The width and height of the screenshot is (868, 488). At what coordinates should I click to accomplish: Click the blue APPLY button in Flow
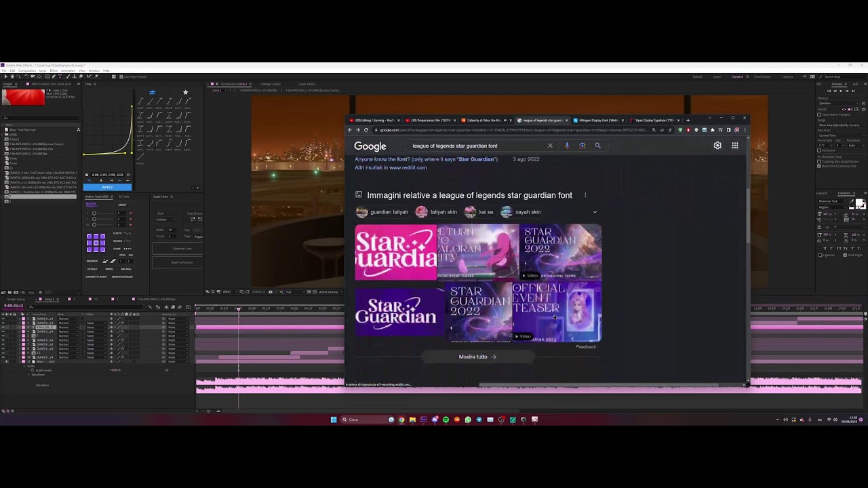pos(107,187)
